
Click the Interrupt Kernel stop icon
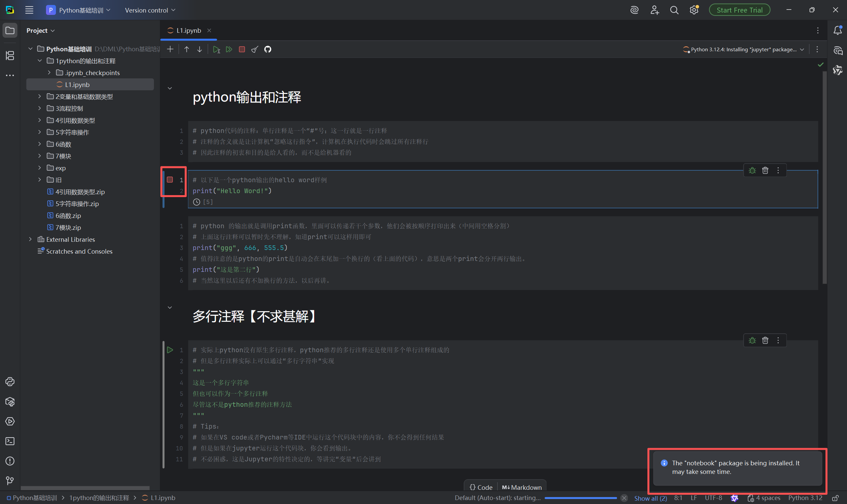(x=242, y=50)
